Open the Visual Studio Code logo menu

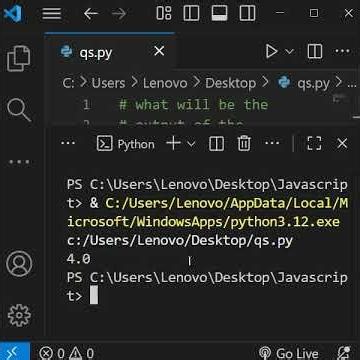(13, 14)
